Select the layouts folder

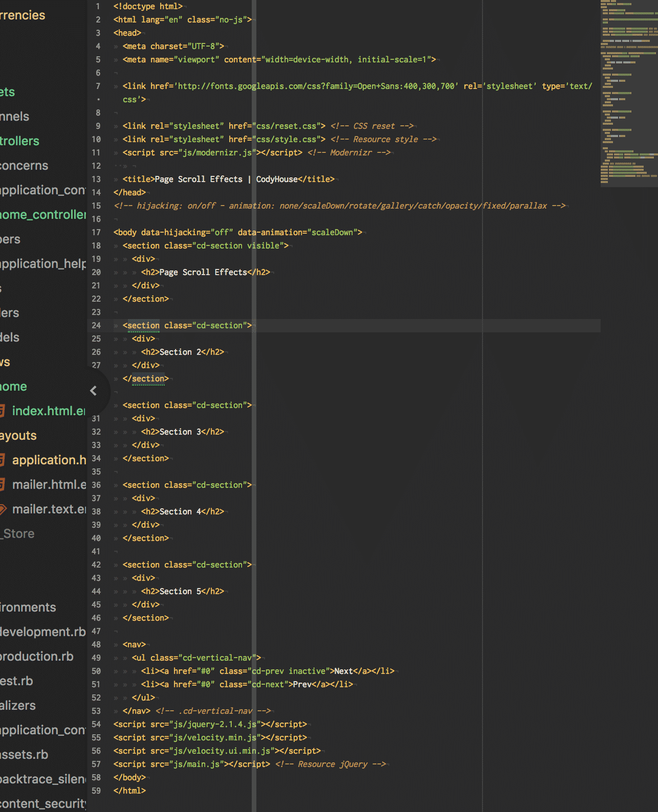pos(18,436)
